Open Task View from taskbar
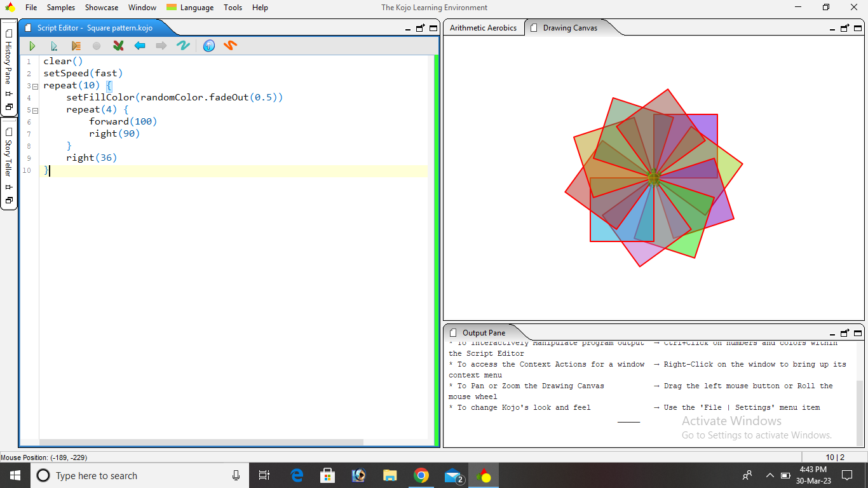 pos(264,475)
